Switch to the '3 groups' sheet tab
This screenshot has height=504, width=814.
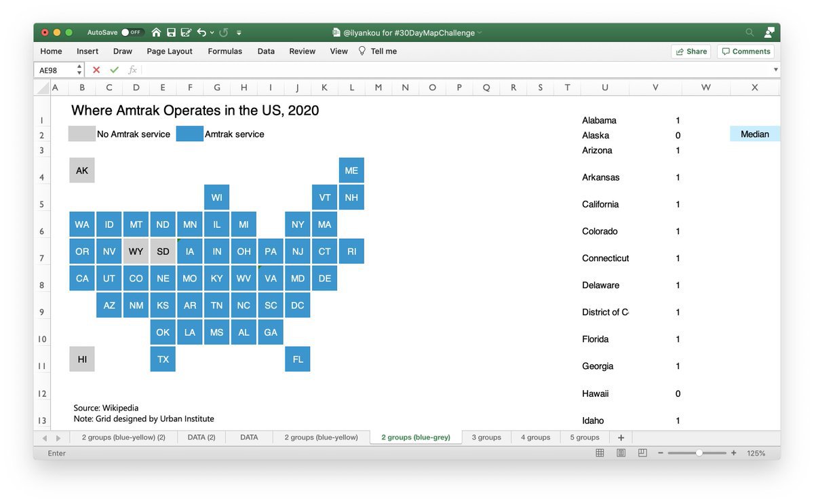point(486,438)
